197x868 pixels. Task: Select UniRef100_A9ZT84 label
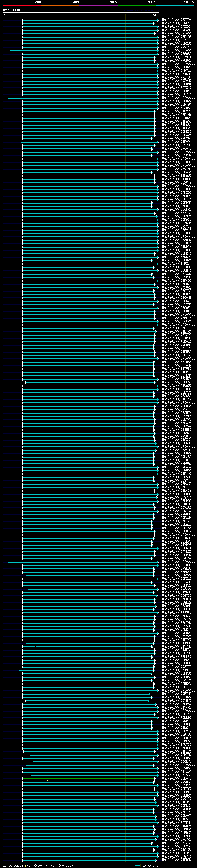pyautogui.click(x=177, y=78)
